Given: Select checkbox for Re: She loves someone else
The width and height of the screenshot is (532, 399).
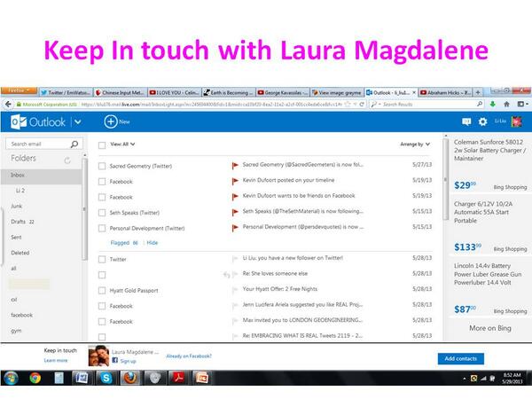Looking at the screenshot, I should tap(102, 275).
